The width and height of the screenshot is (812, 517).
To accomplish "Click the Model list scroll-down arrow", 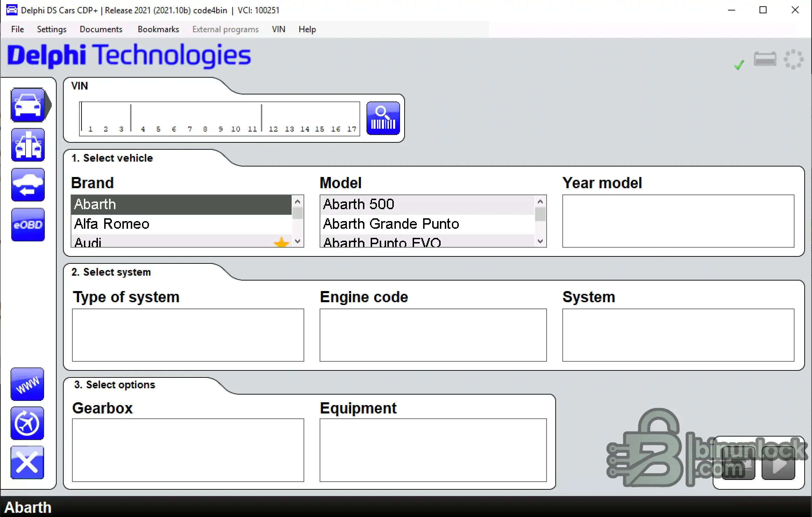I will coord(540,241).
